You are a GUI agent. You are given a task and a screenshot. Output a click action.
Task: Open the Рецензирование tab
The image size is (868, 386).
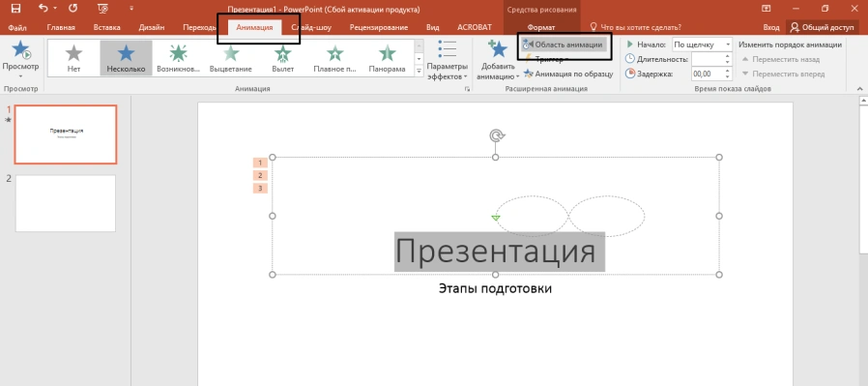click(x=379, y=27)
